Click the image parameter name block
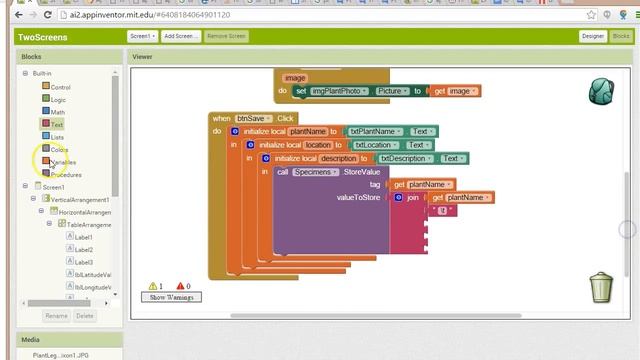 point(295,78)
